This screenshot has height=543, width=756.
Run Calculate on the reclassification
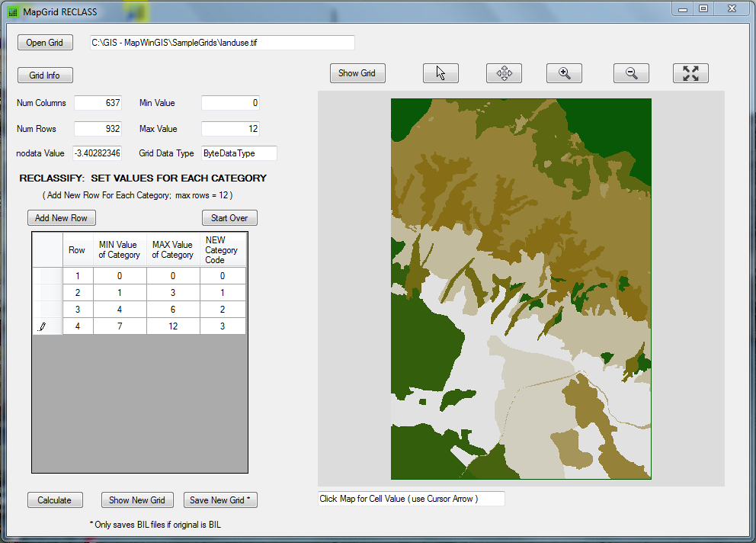click(54, 500)
